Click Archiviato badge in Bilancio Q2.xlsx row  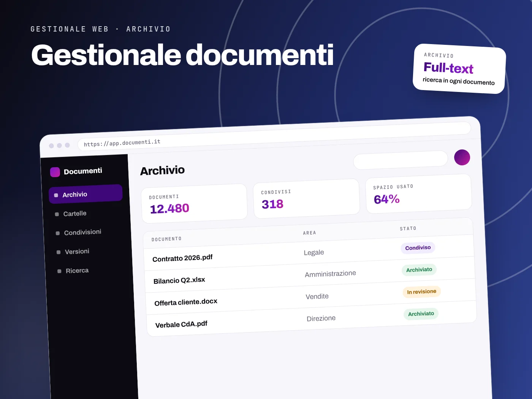(x=419, y=270)
